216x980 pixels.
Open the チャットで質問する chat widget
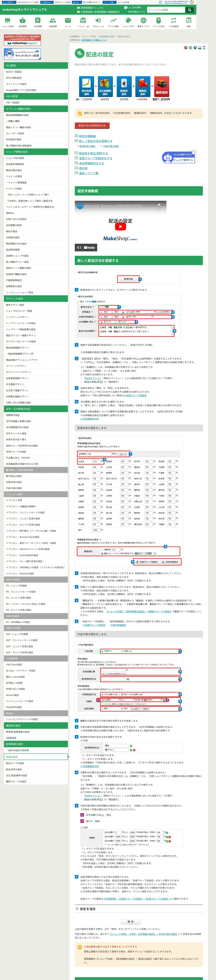[178, 157]
